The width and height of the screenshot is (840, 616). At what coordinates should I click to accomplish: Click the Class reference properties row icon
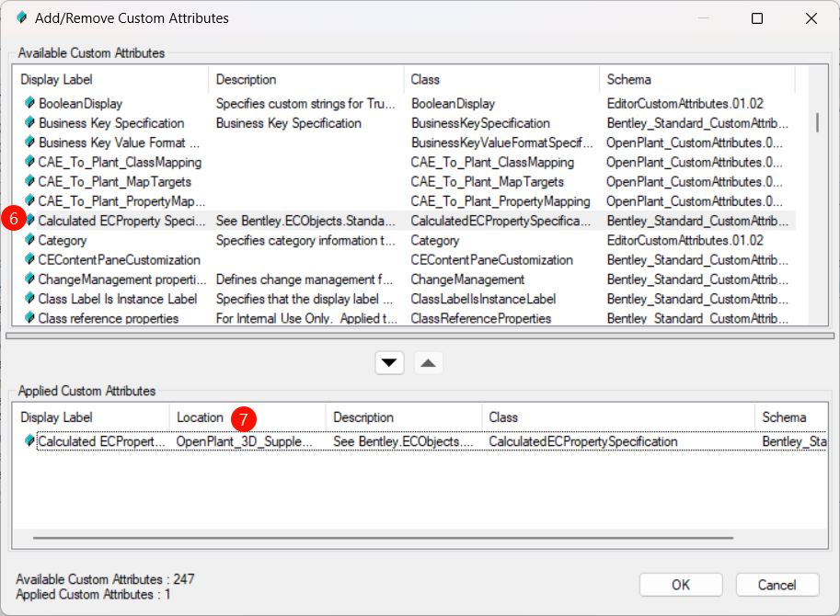[x=29, y=319]
